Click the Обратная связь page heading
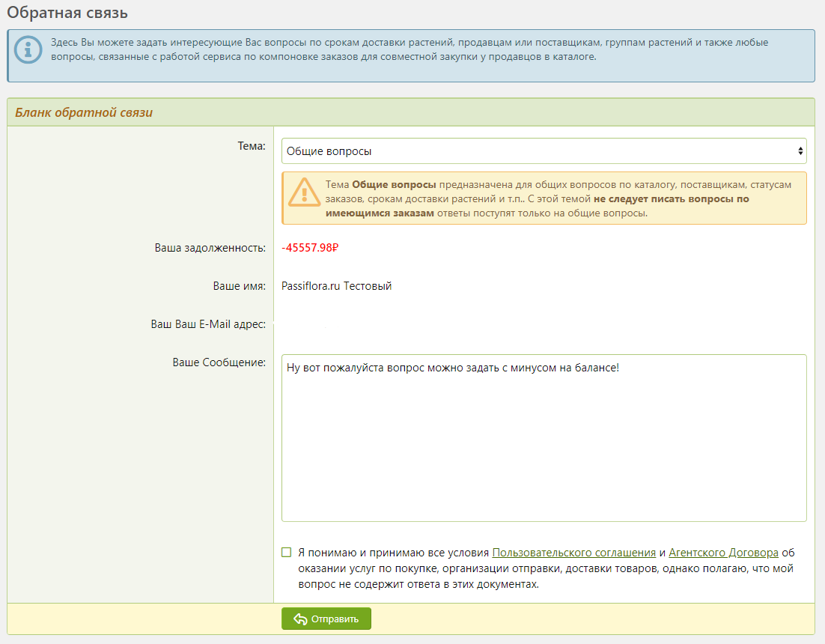This screenshot has height=644, width=825. (x=67, y=13)
